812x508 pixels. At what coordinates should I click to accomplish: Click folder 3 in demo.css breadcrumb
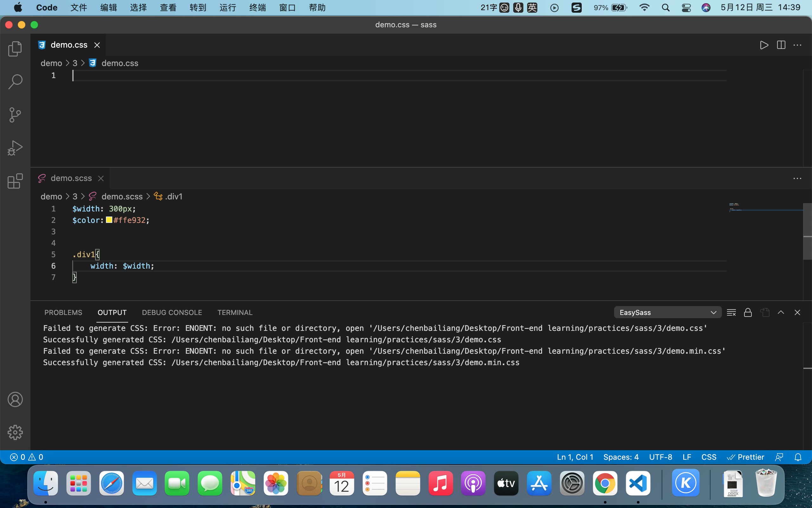click(x=75, y=63)
